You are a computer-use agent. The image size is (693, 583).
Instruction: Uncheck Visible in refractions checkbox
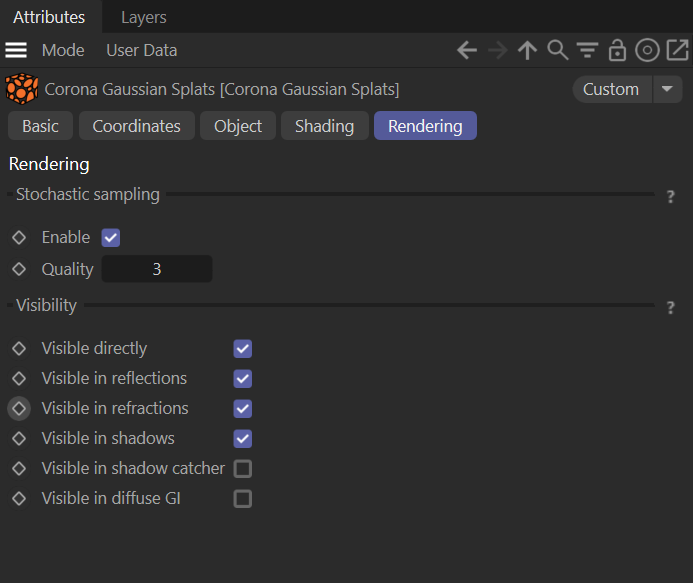243,409
